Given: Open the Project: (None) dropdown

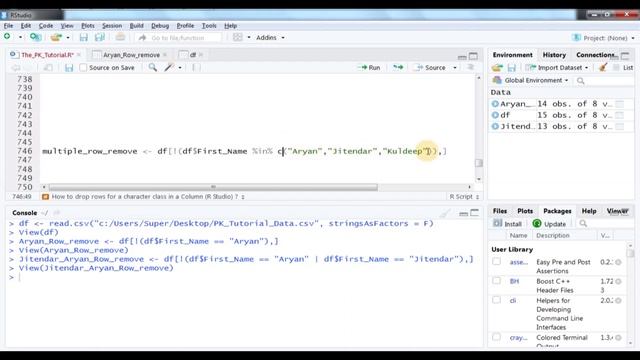Looking at the screenshot, I should 604,38.
